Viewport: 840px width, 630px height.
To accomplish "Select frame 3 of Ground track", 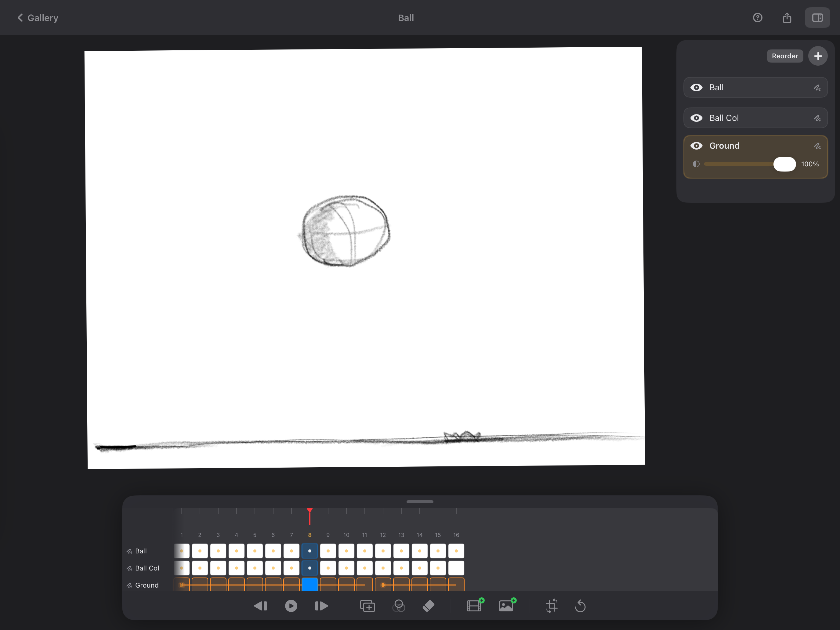I will point(218,585).
